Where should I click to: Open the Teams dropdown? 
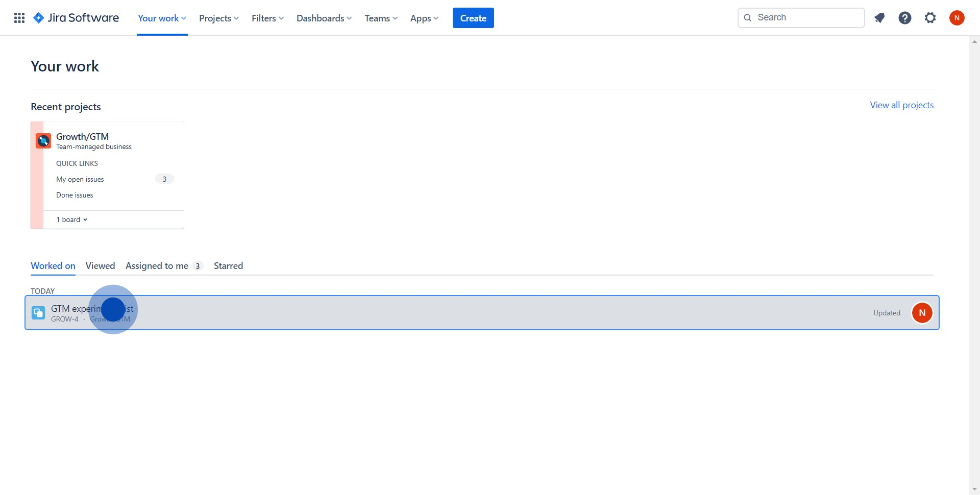click(x=381, y=18)
